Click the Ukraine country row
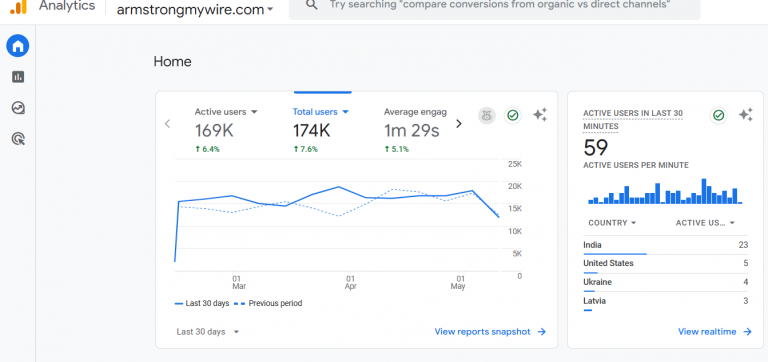Image resolution: width=768 pixels, height=362 pixels. tap(666, 283)
